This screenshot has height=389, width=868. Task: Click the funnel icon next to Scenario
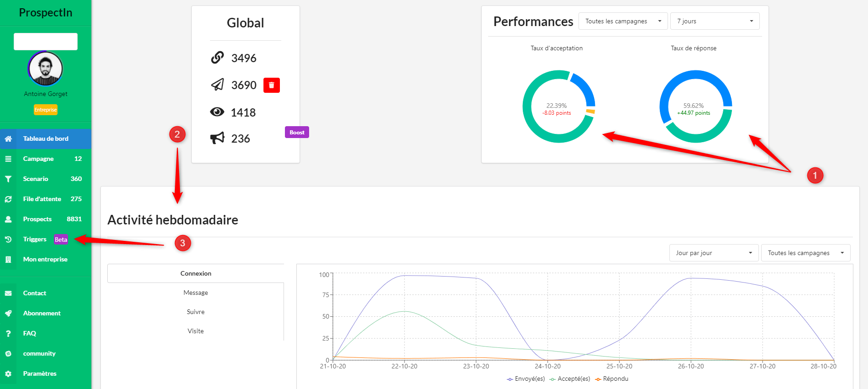pyautogui.click(x=8, y=179)
